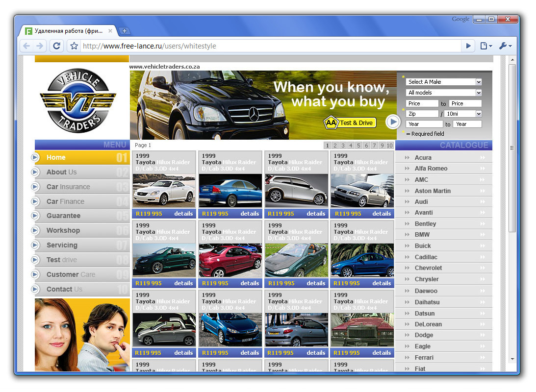Reload the page with refresh icon
Viewport: 536px width, 392px height.
tap(57, 46)
